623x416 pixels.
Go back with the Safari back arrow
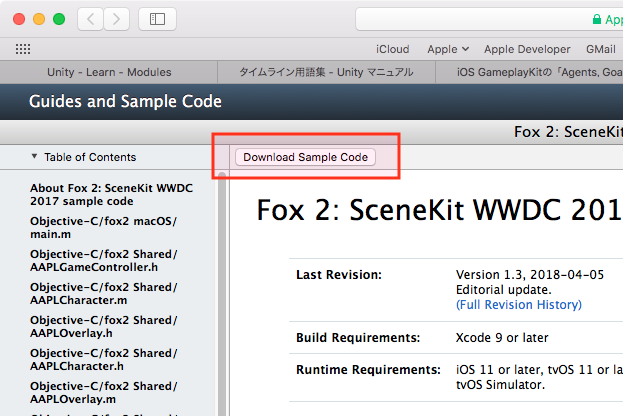click(x=90, y=19)
